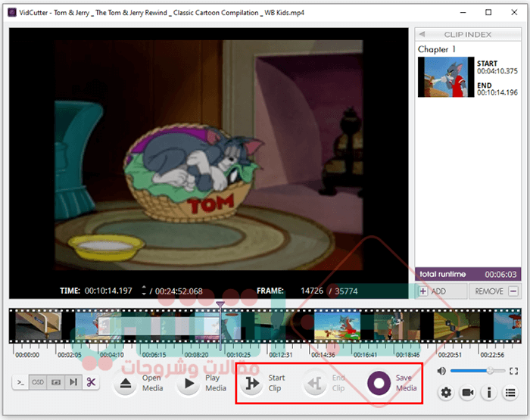Image resolution: width=530 pixels, height=420 pixels.
Task: Click the Play Media button
Action: pyautogui.click(x=189, y=384)
